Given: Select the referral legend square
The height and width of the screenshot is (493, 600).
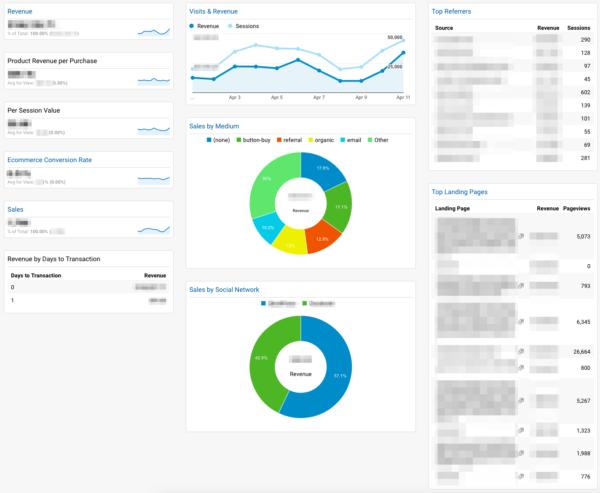Looking at the screenshot, I should (x=279, y=140).
